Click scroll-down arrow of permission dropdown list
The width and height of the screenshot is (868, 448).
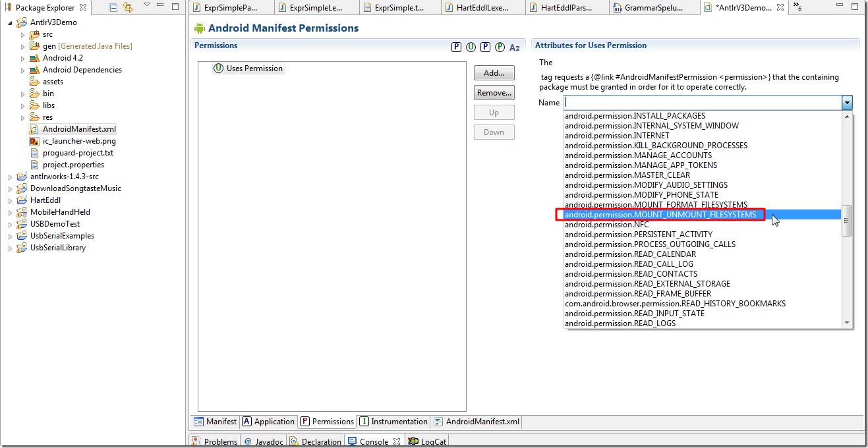(848, 322)
